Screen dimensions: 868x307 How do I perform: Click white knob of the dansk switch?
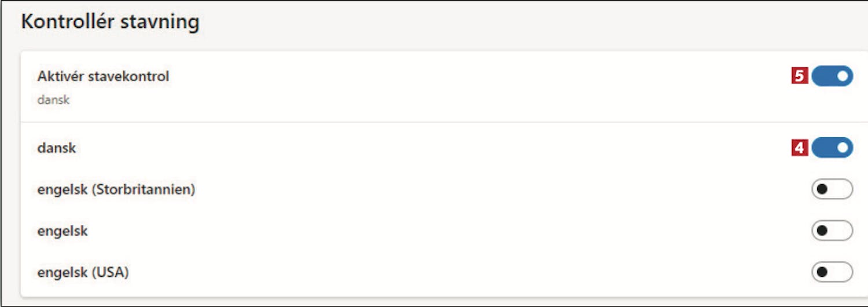[x=843, y=148]
